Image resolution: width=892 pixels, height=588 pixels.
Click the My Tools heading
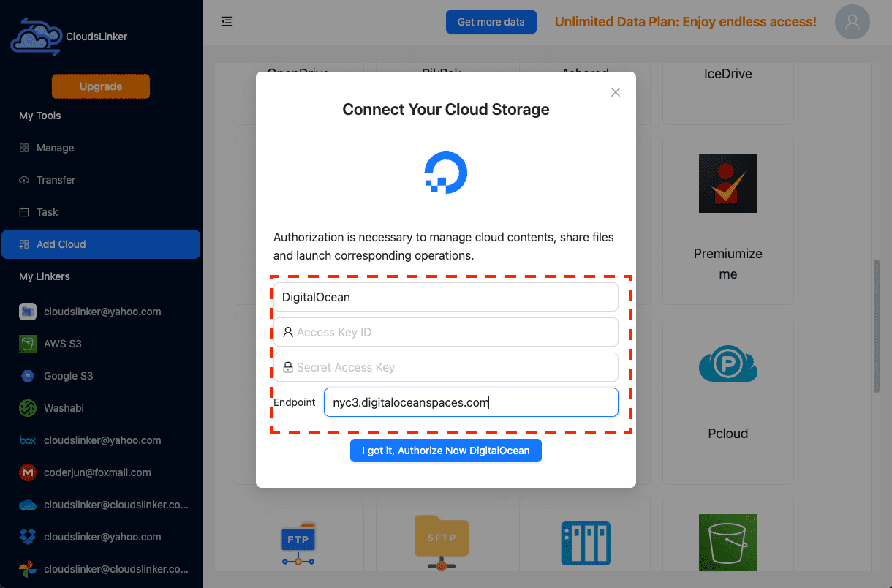(40, 116)
